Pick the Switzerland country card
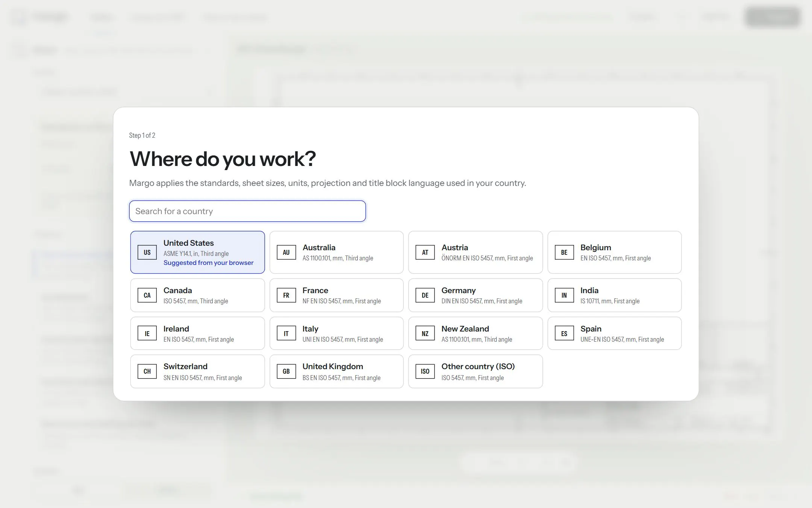Screen dimensions: 812x508 [x=198, y=371]
